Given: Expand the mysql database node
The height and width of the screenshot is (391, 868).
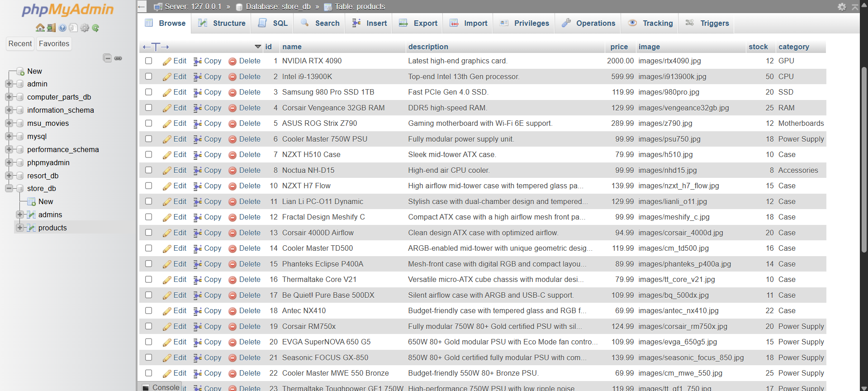Looking at the screenshot, I should [9, 136].
